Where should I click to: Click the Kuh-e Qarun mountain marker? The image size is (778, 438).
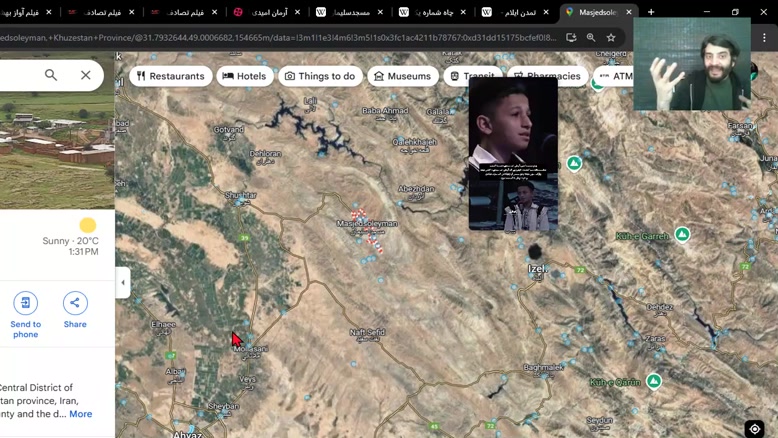[654, 381]
